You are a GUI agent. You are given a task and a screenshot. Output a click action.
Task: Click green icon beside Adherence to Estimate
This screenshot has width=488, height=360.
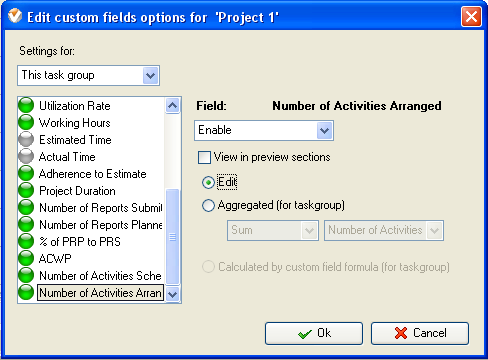pos(26,173)
